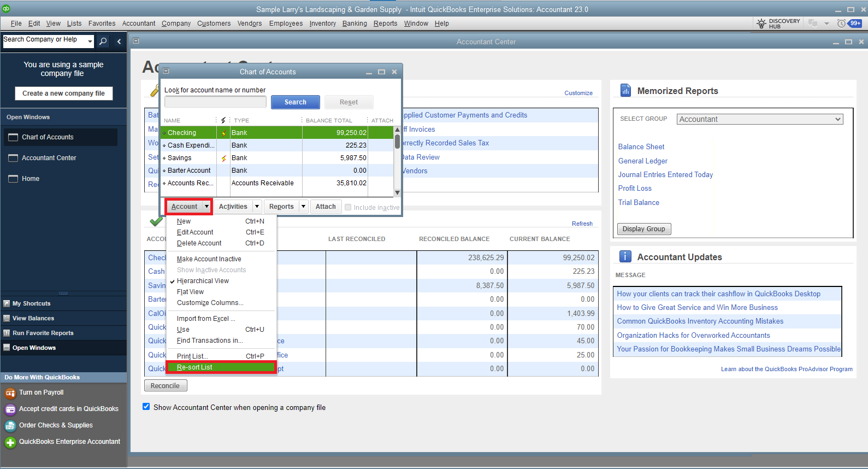Open the Discovery Hub lightbulb icon
Viewport: 868px width, 469px height.
click(x=761, y=24)
